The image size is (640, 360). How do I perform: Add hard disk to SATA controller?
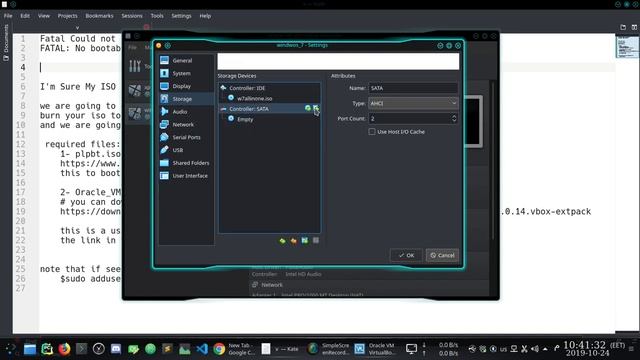316,108
